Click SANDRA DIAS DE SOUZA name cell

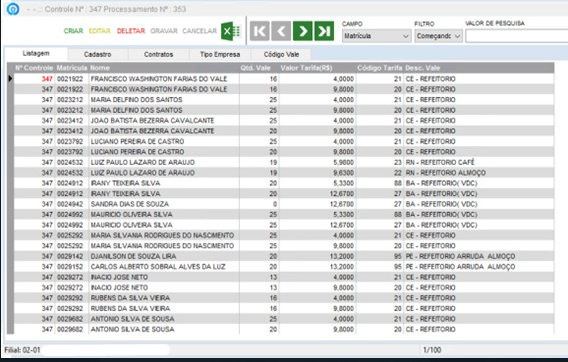click(x=130, y=204)
